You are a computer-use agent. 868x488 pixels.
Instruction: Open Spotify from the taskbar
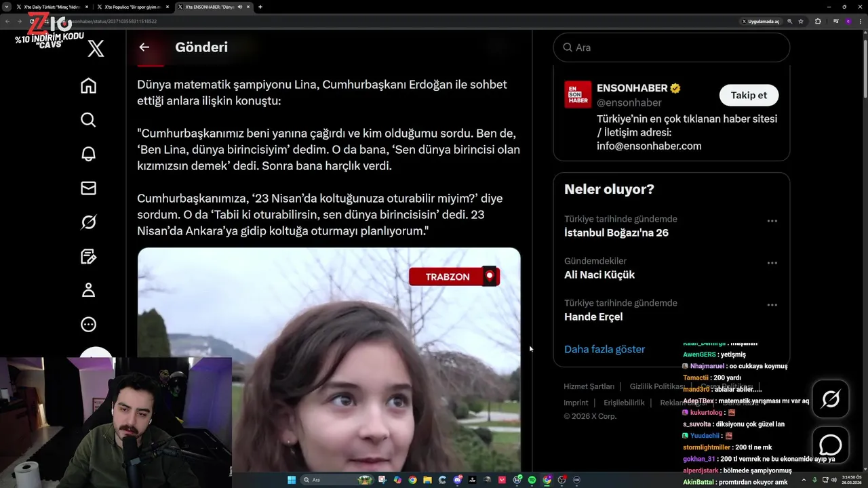[532, 480]
